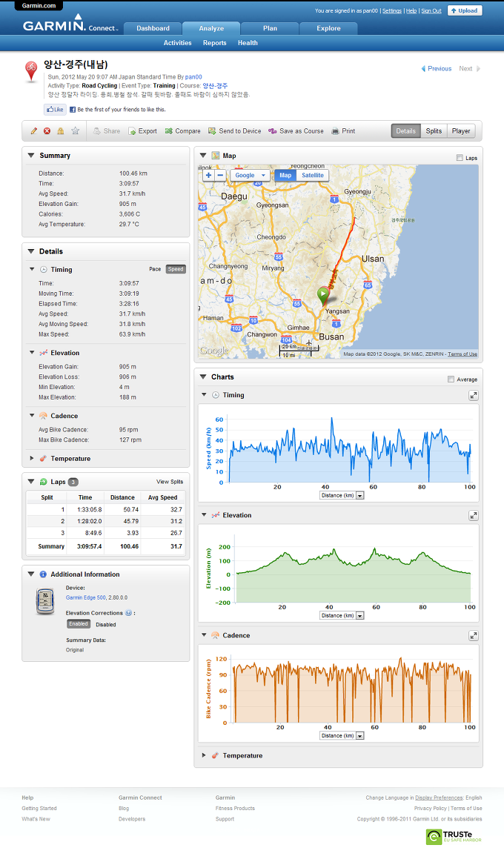The height and width of the screenshot is (862, 504).
Task: Click Send to Device
Action: (x=235, y=131)
